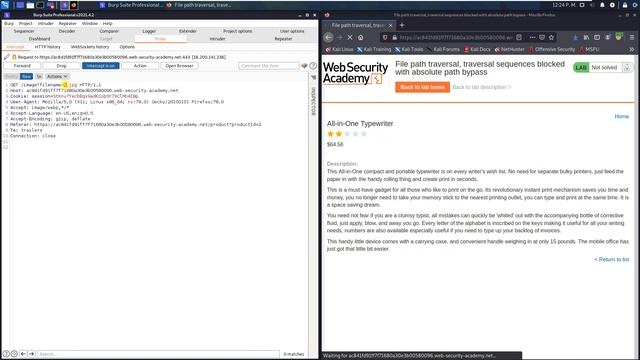Click the Return to list link

pyautogui.click(x=611, y=259)
